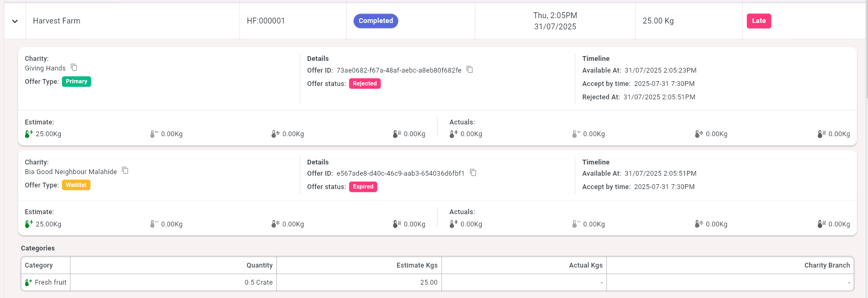Click the Late badge

click(x=759, y=21)
